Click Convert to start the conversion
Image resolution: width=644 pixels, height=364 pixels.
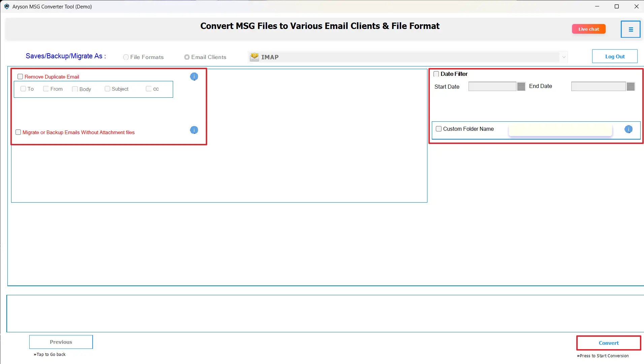(608, 343)
